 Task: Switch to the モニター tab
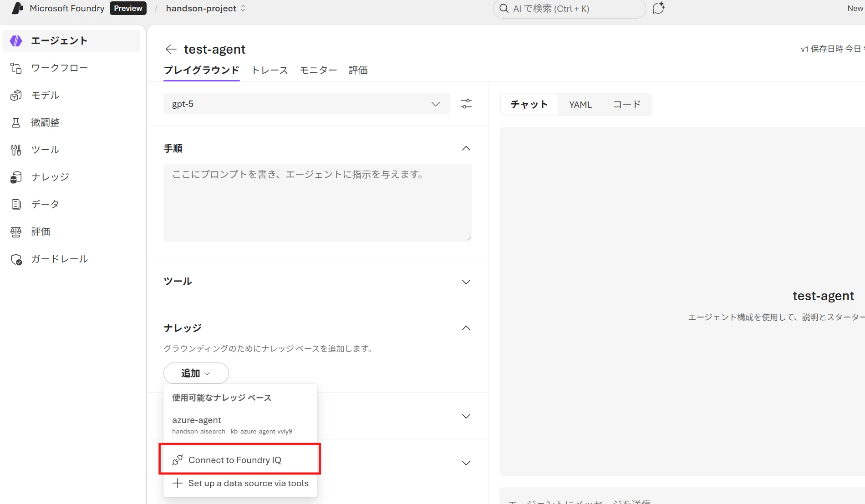pyautogui.click(x=319, y=70)
